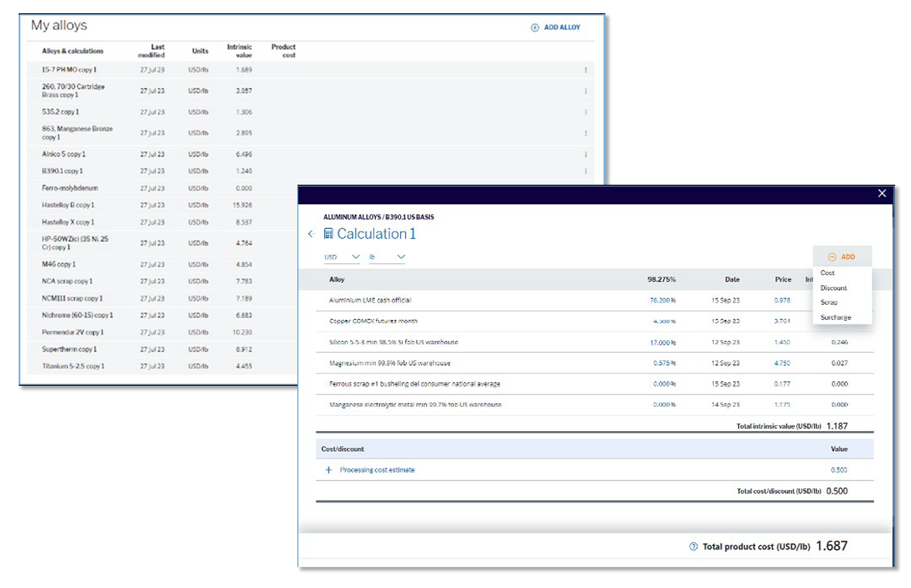Choose Scrap in the Add menu
911x588 pixels.
click(829, 303)
